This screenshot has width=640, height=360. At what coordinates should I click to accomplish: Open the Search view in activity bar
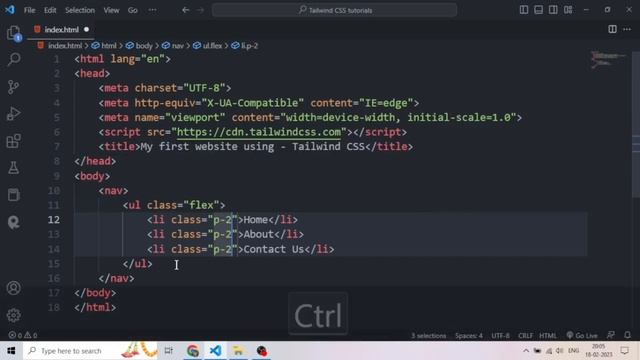(13, 60)
